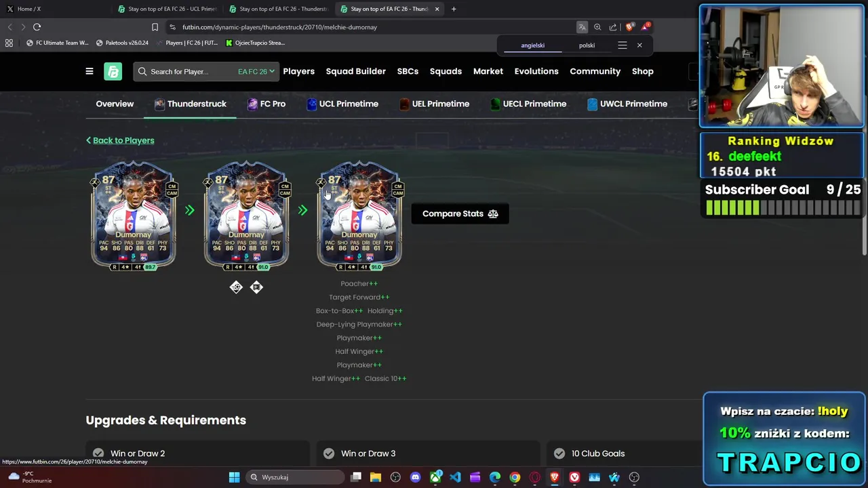Open Discord from the taskbar
868x488 pixels.
point(415,477)
